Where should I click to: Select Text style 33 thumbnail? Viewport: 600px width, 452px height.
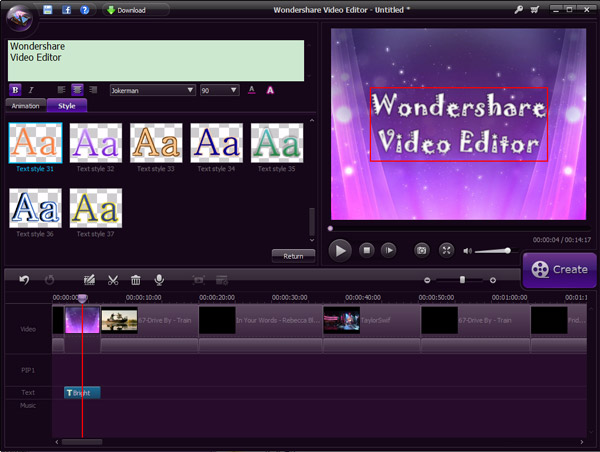tap(157, 144)
